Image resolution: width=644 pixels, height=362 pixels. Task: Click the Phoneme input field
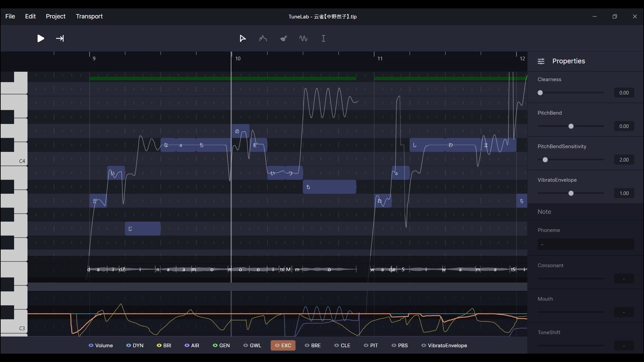586,244
